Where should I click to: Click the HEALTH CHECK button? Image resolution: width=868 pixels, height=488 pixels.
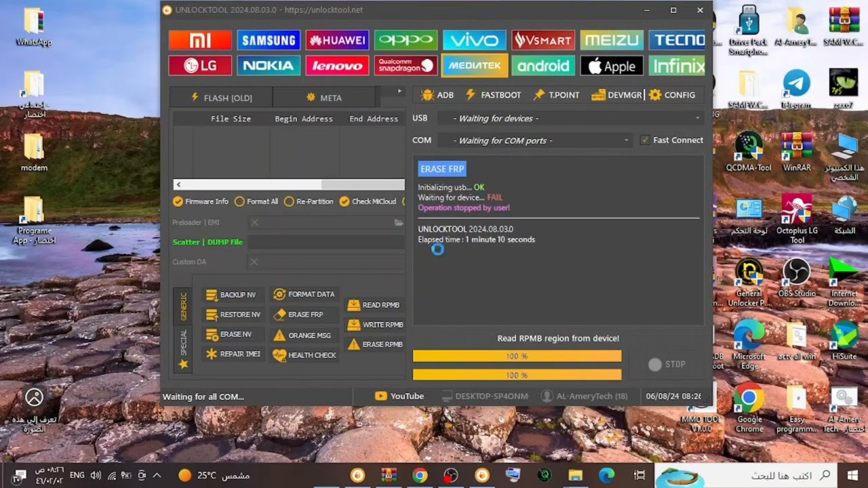(x=304, y=354)
